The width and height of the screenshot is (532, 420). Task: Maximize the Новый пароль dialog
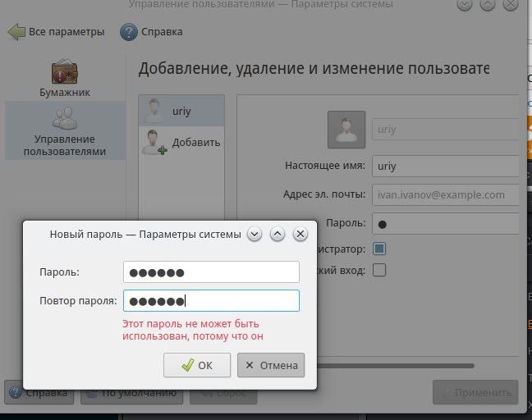pyautogui.click(x=277, y=234)
